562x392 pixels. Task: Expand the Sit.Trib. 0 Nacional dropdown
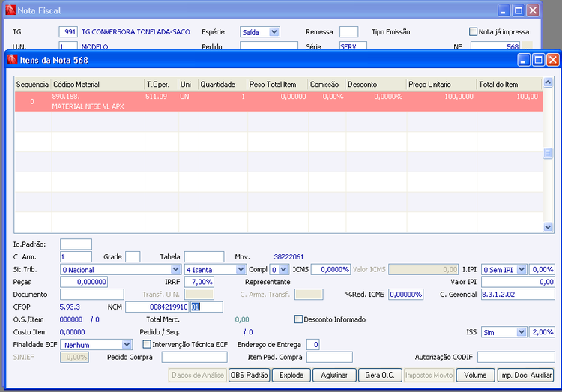(x=176, y=269)
